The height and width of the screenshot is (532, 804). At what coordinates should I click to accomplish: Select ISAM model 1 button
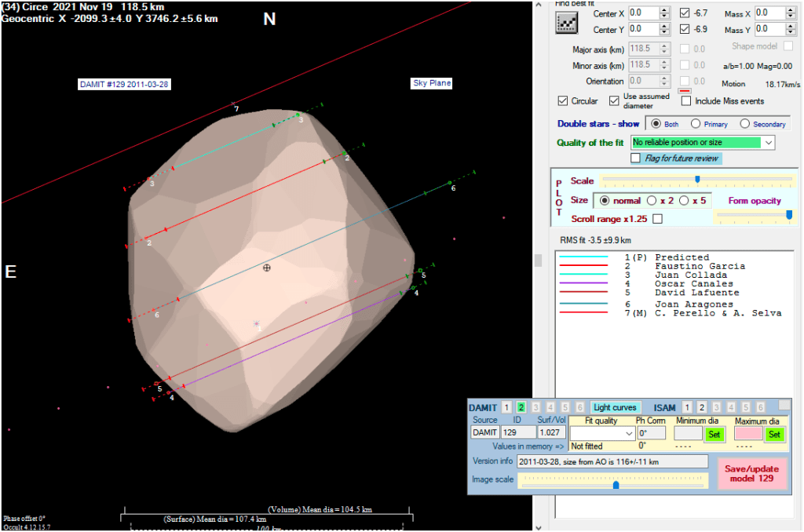pos(688,407)
